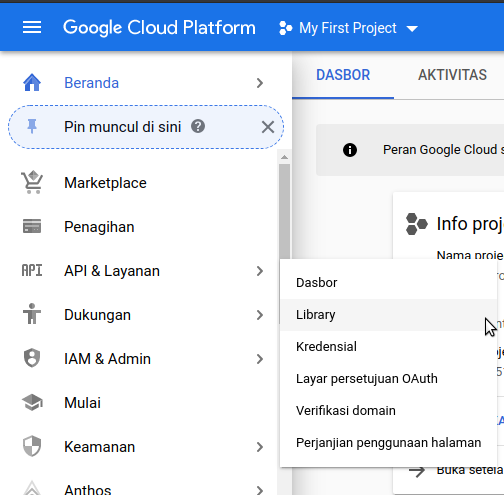Open Mulai from sidebar
The width and height of the screenshot is (504, 495).
point(82,403)
